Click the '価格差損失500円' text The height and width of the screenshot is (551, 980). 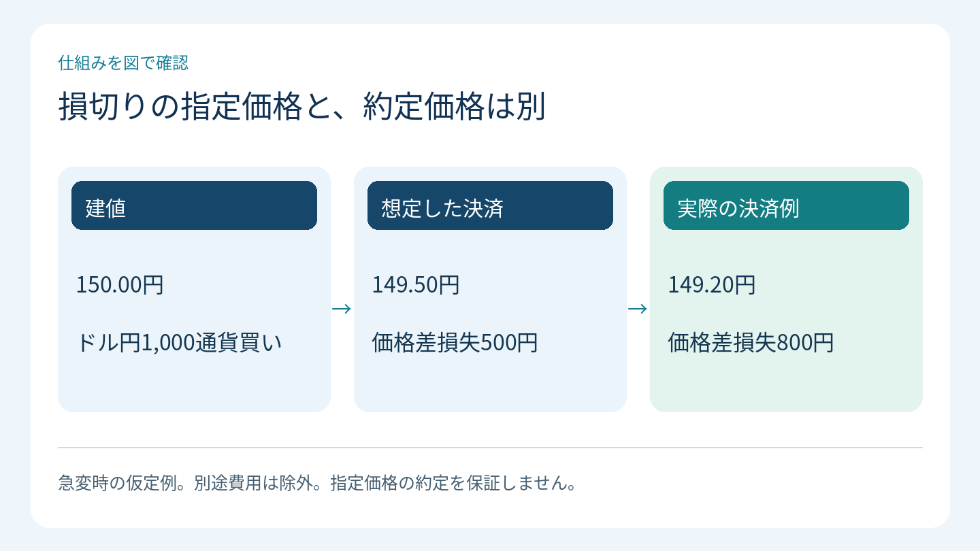click(x=455, y=343)
